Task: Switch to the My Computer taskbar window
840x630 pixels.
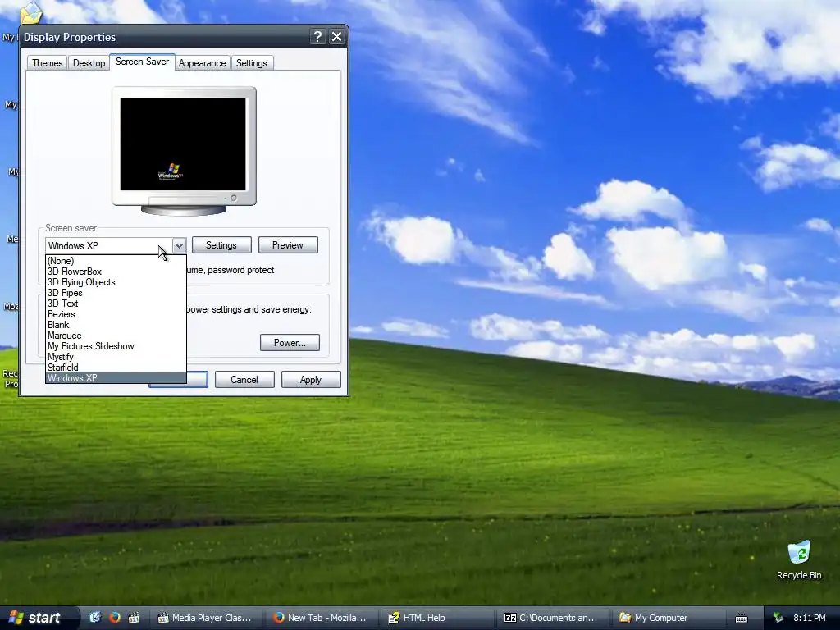Action: tap(668, 618)
